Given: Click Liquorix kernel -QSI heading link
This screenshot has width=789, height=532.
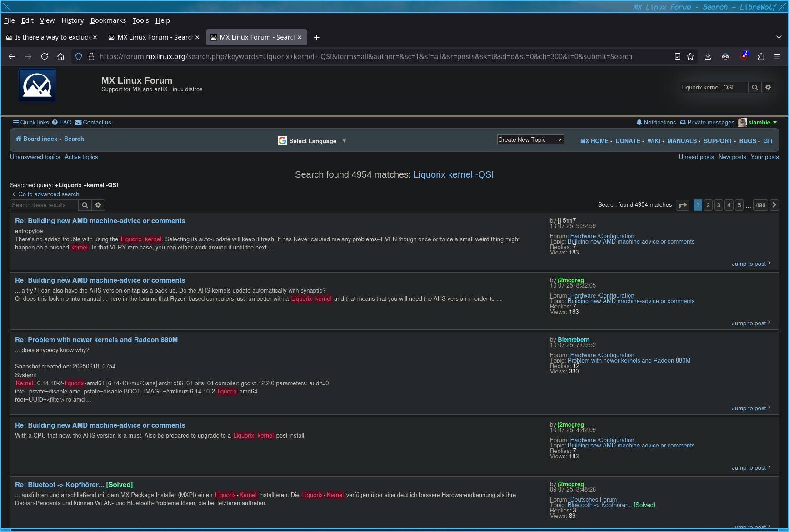Looking at the screenshot, I should pyautogui.click(x=454, y=174).
